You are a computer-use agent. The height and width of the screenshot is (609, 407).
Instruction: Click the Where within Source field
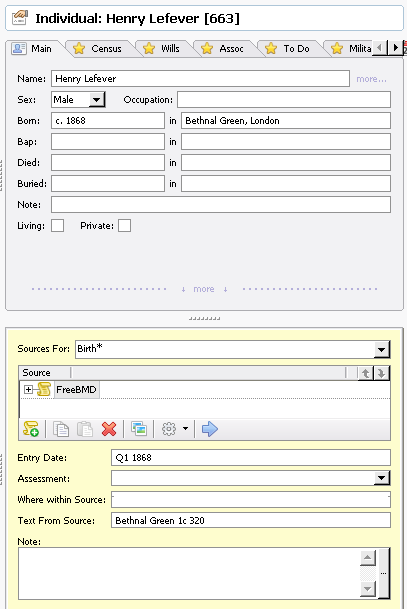pos(250,499)
